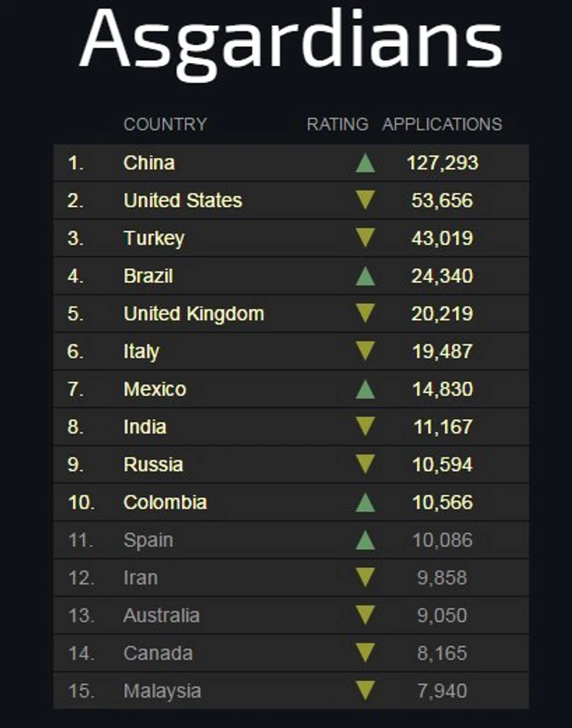Select the Australia country name

[161, 615]
